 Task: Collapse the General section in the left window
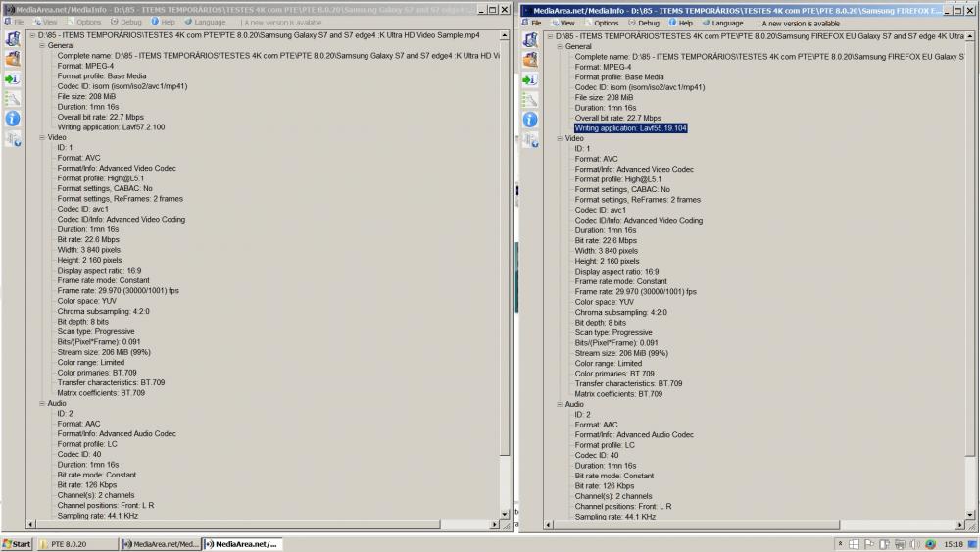41,46
